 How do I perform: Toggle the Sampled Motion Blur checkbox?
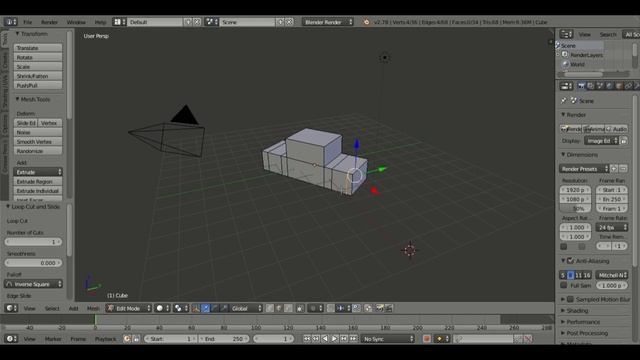point(571,299)
